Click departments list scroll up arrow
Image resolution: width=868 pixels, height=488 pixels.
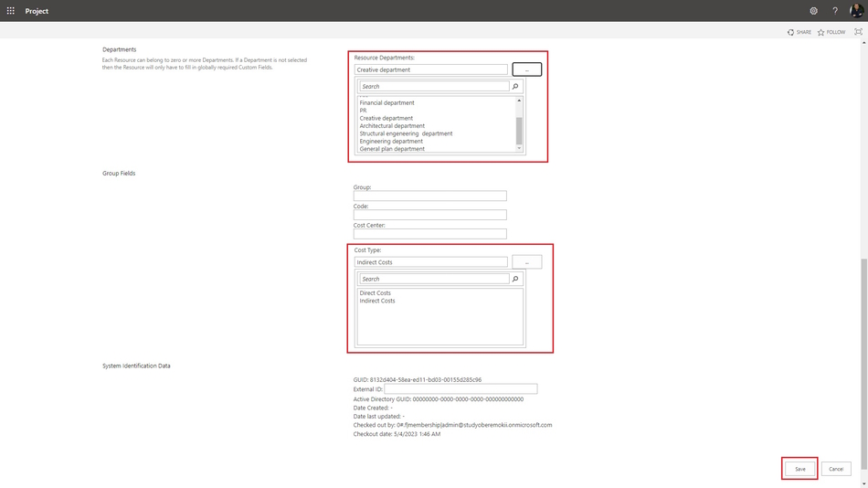(x=519, y=101)
